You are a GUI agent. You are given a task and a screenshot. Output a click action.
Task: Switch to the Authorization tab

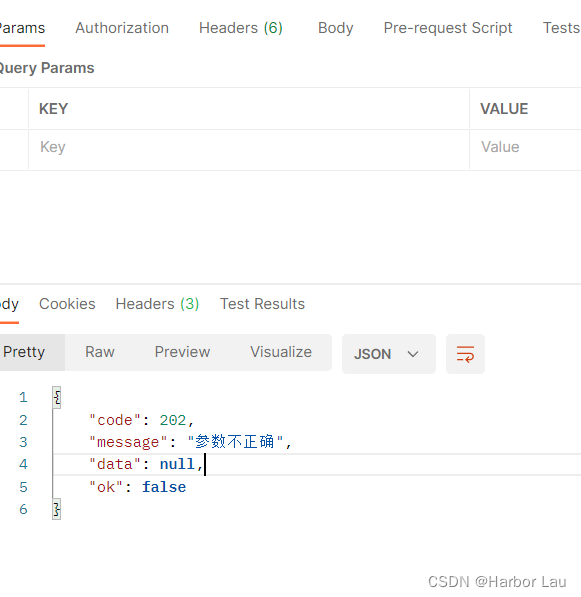(122, 28)
